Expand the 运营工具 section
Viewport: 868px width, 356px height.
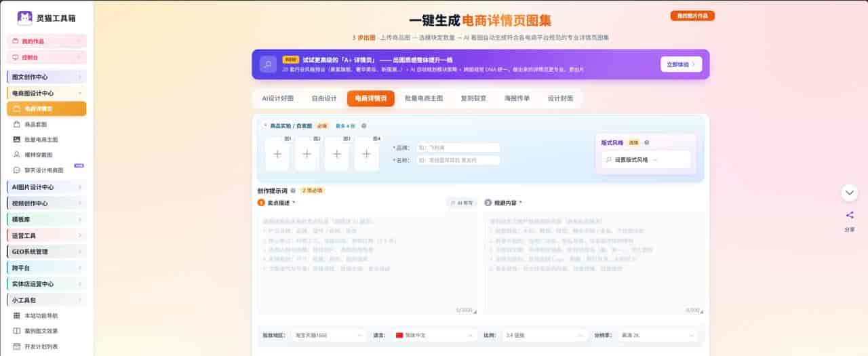(x=47, y=235)
